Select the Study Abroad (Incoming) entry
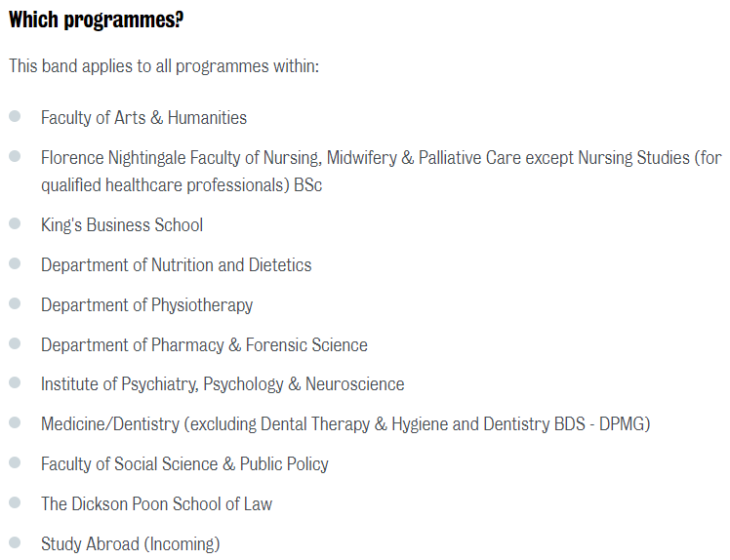The height and width of the screenshot is (560, 730). pos(130,544)
